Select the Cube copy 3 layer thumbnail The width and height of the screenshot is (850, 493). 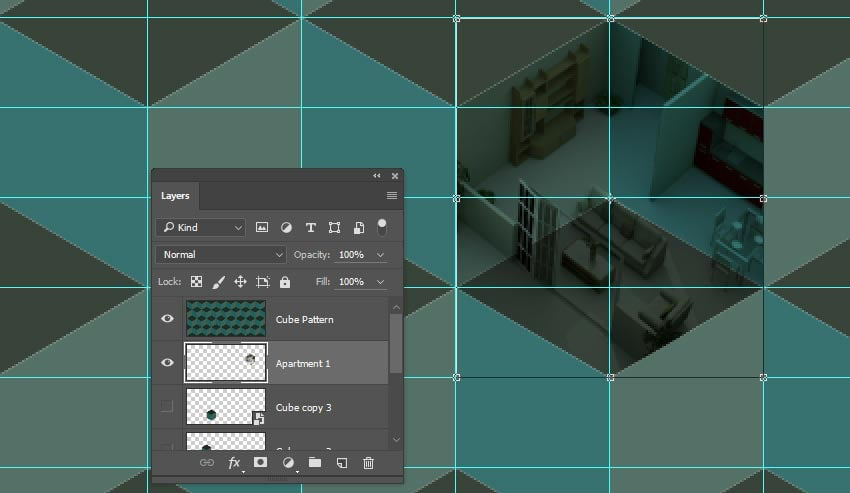(x=226, y=406)
